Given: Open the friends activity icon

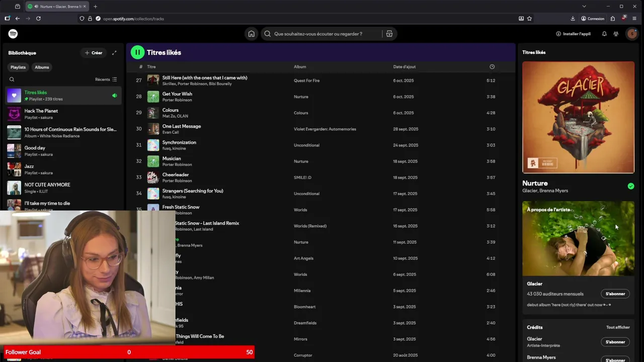Looking at the screenshot, I should click(616, 34).
